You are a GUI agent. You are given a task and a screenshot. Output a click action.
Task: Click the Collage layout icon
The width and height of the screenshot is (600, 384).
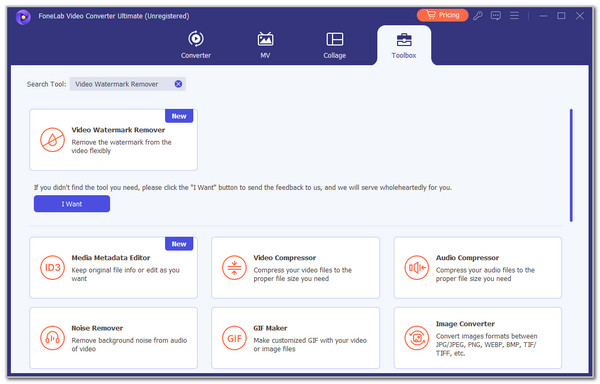[334, 39]
